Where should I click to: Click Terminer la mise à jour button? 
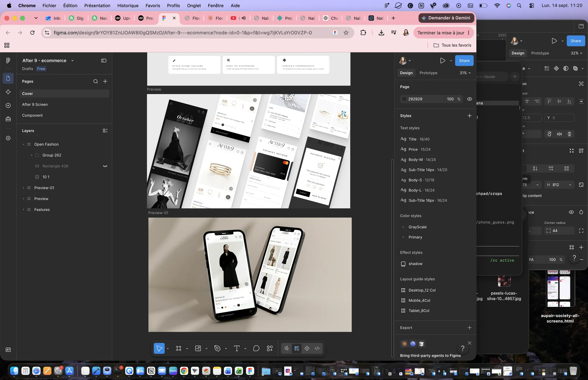coord(444,33)
